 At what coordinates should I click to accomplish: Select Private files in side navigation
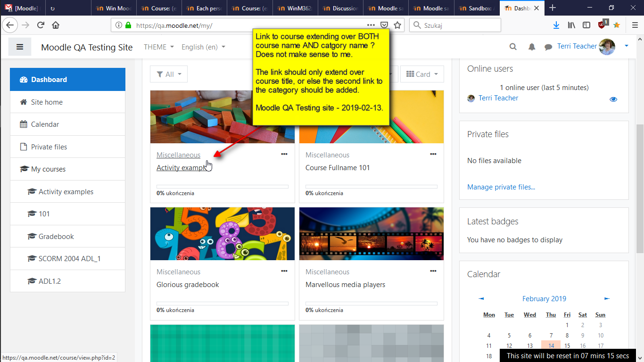coord(67,147)
